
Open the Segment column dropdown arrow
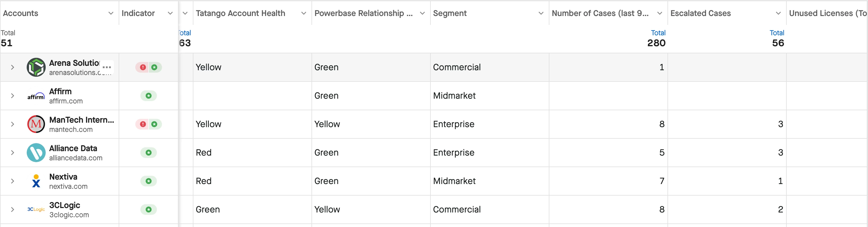pos(541,13)
